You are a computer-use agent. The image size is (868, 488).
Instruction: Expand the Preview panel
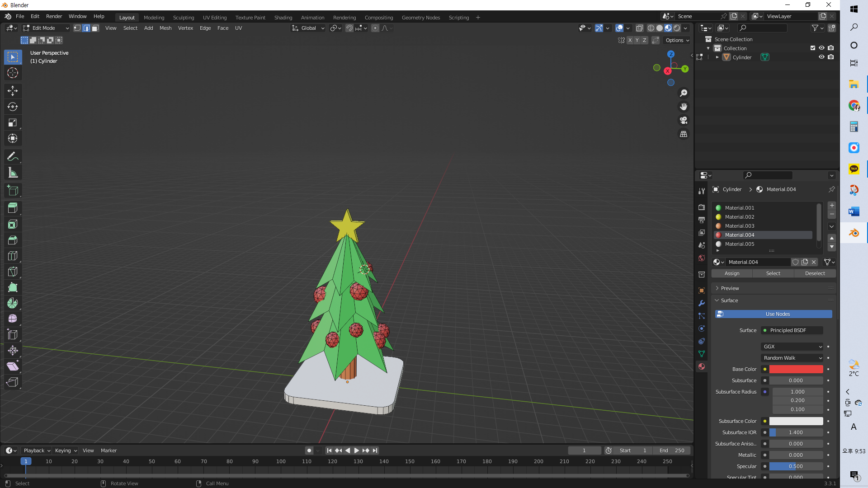coord(730,288)
